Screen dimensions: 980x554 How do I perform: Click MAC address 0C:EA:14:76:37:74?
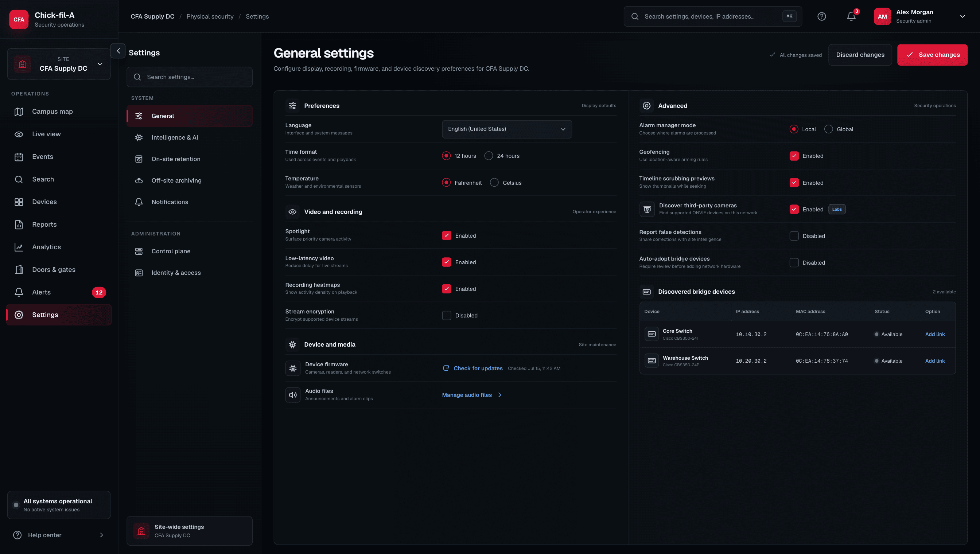pyautogui.click(x=822, y=361)
